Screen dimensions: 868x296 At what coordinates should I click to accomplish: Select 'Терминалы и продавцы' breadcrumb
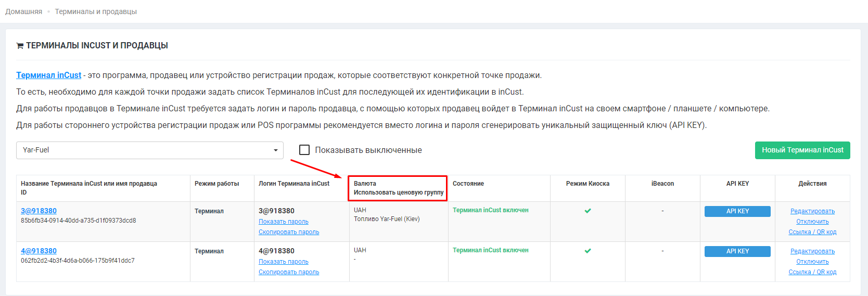(x=96, y=11)
